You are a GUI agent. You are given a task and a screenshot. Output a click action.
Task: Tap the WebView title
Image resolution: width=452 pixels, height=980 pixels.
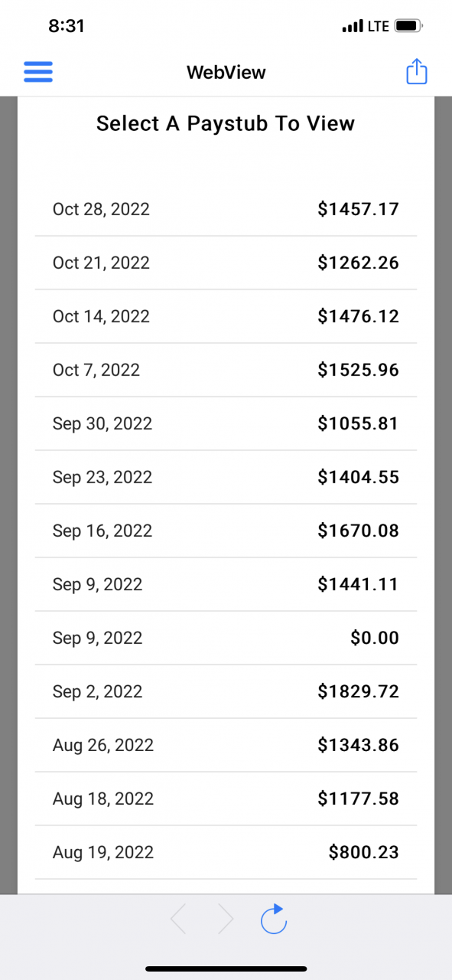226,73
